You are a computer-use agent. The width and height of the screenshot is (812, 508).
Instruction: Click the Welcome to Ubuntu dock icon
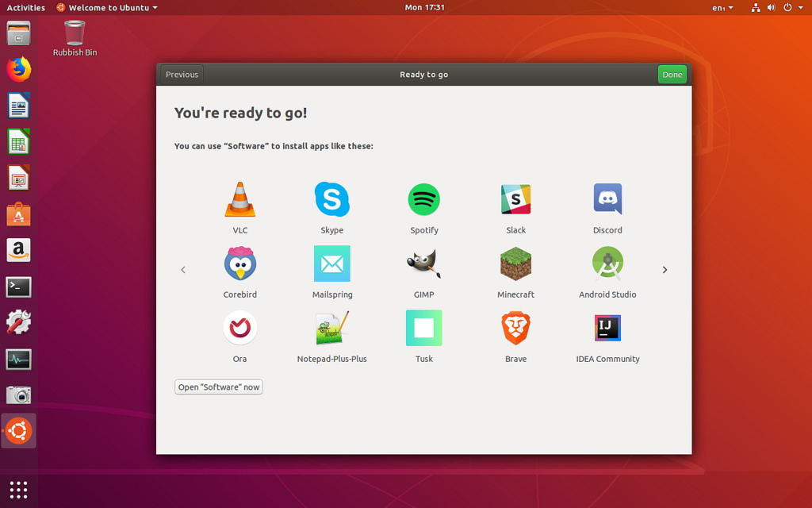coord(19,431)
